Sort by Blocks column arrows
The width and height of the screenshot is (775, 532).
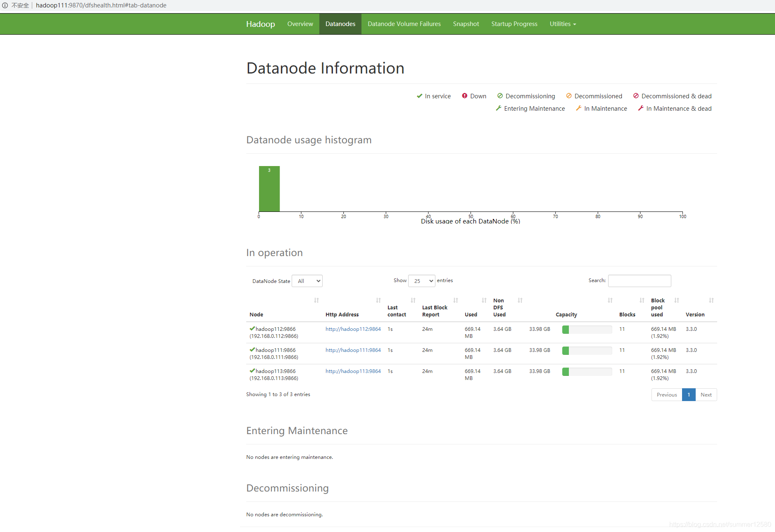tap(642, 300)
